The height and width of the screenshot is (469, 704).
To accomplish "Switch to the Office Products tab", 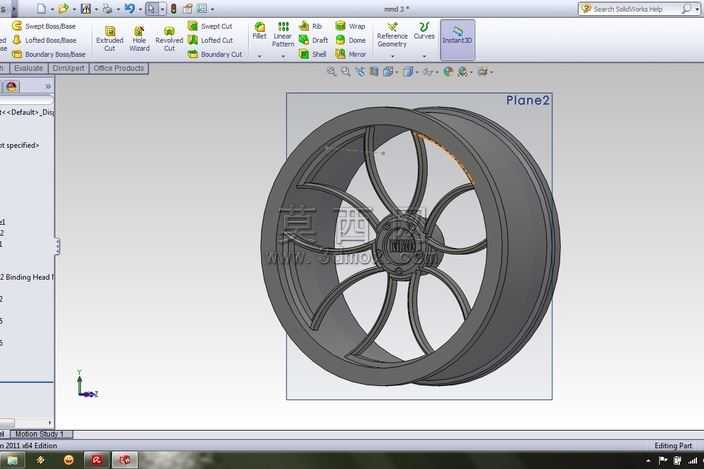I will tap(119, 68).
